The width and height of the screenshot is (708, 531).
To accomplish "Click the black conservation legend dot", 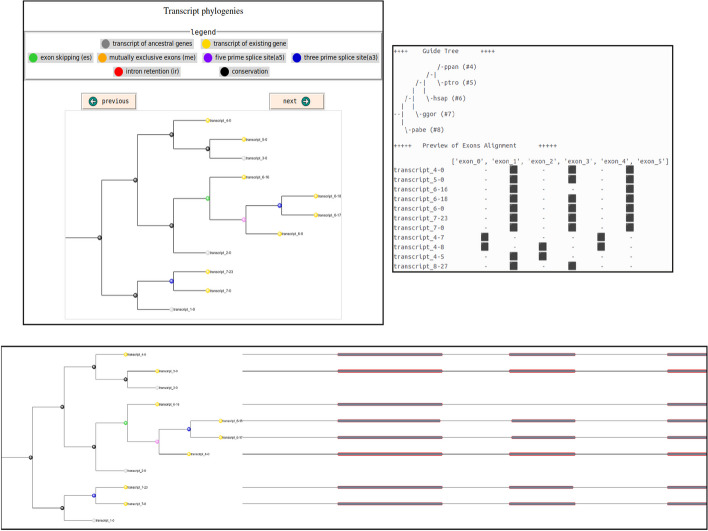I will pyautogui.click(x=224, y=72).
